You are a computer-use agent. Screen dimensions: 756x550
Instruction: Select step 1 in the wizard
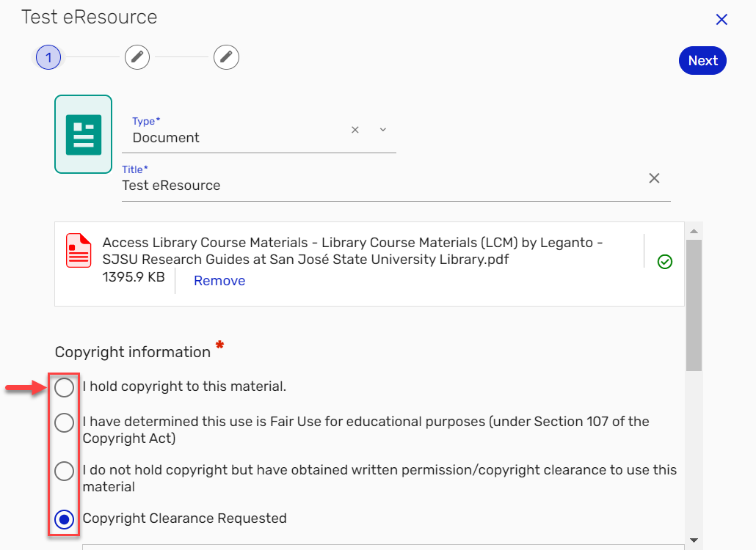pos(48,57)
